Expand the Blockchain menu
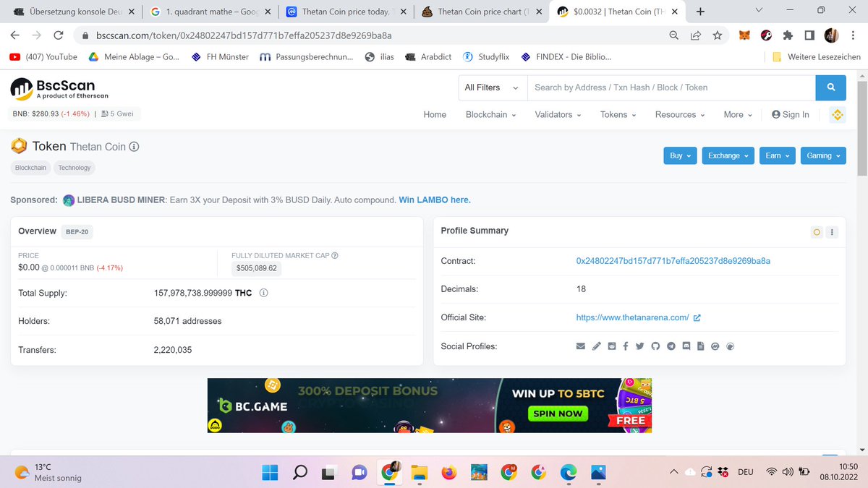 click(x=491, y=114)
